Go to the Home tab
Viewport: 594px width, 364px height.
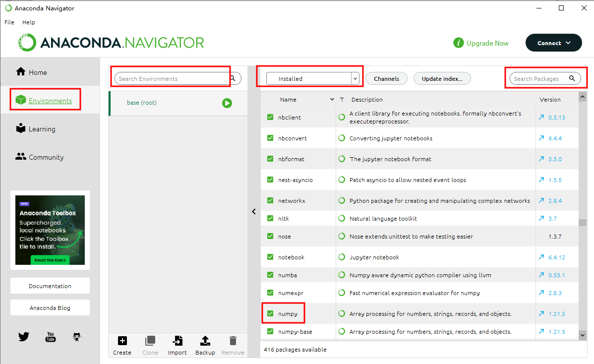tap(50, 72)
